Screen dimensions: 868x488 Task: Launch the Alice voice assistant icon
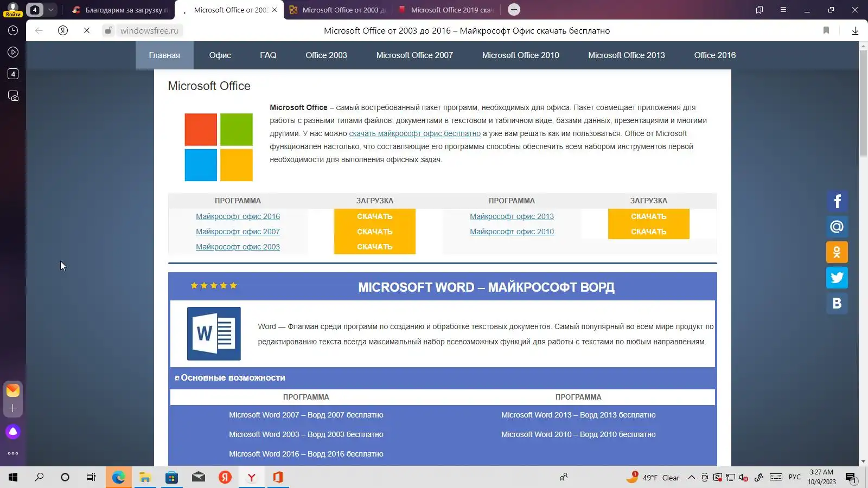[x=13, y=432]
